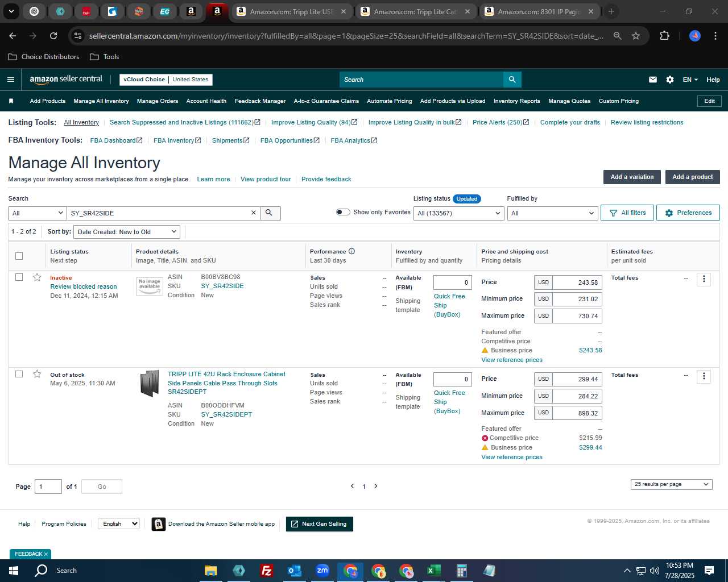Screen dimensions: 728x582
Task: Close the FEEDBACK tab widget
Action: pos(46,554)
